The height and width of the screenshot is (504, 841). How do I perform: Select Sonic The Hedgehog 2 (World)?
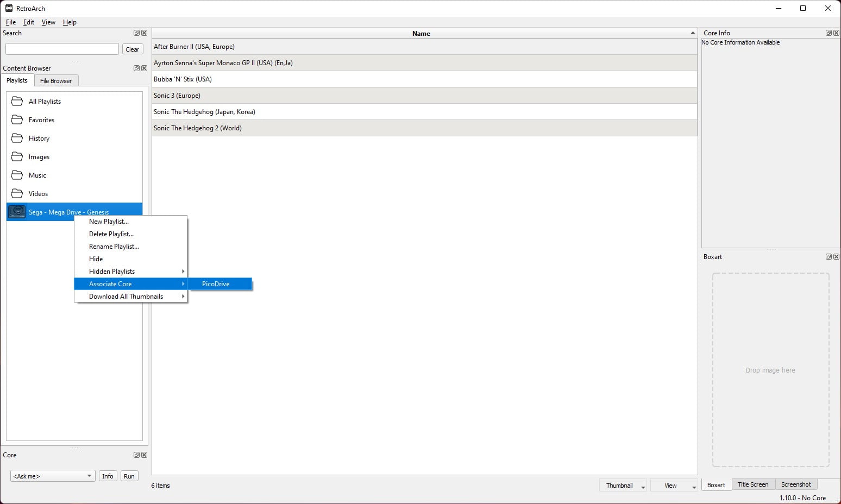point(424,128)
